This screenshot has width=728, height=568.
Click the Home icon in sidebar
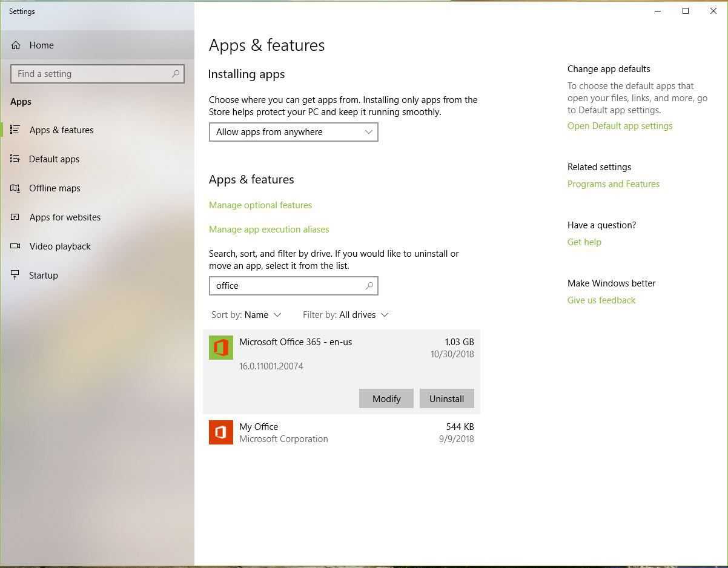click(16, 45)
